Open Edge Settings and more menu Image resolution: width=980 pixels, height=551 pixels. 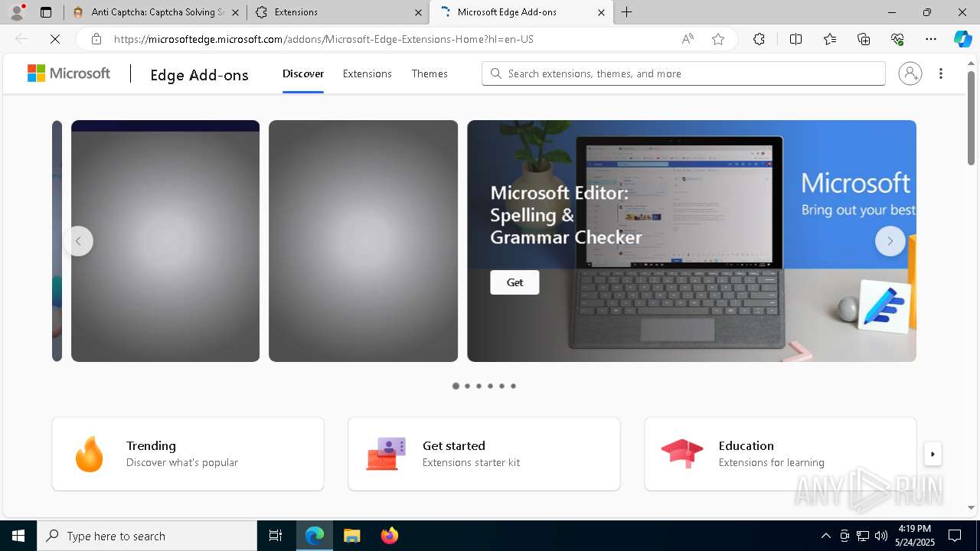[931, 39]
